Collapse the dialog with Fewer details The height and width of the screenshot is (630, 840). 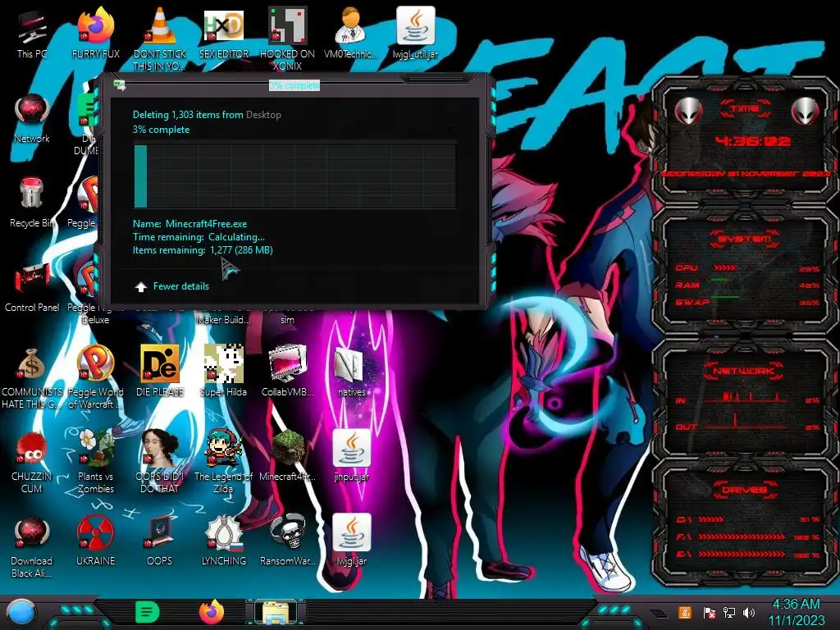172,286
